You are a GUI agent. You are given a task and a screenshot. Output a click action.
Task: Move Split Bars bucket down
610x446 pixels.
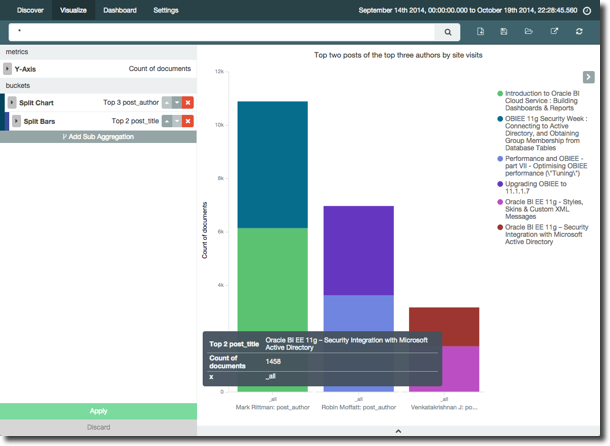click(x=177, y=121)
